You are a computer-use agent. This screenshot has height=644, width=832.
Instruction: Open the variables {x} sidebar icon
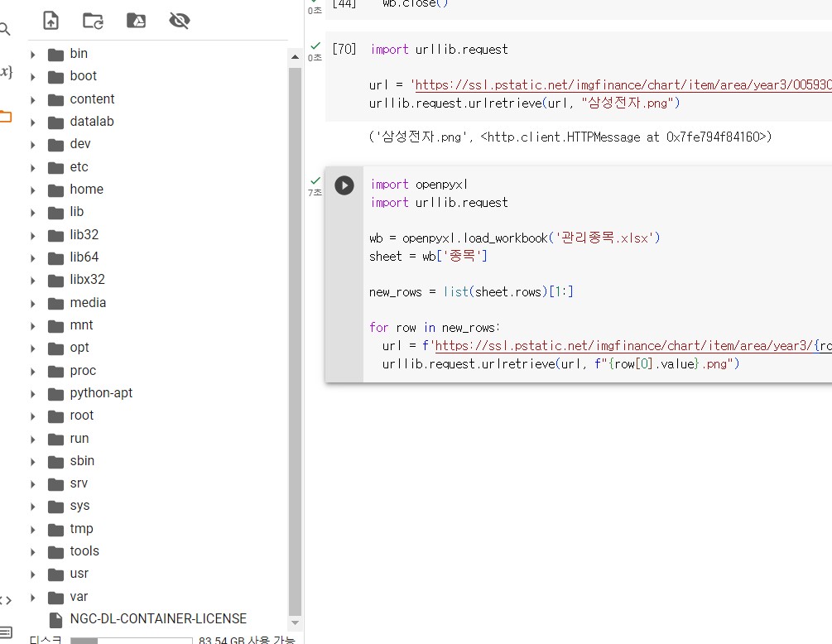[x=6, y=71]
